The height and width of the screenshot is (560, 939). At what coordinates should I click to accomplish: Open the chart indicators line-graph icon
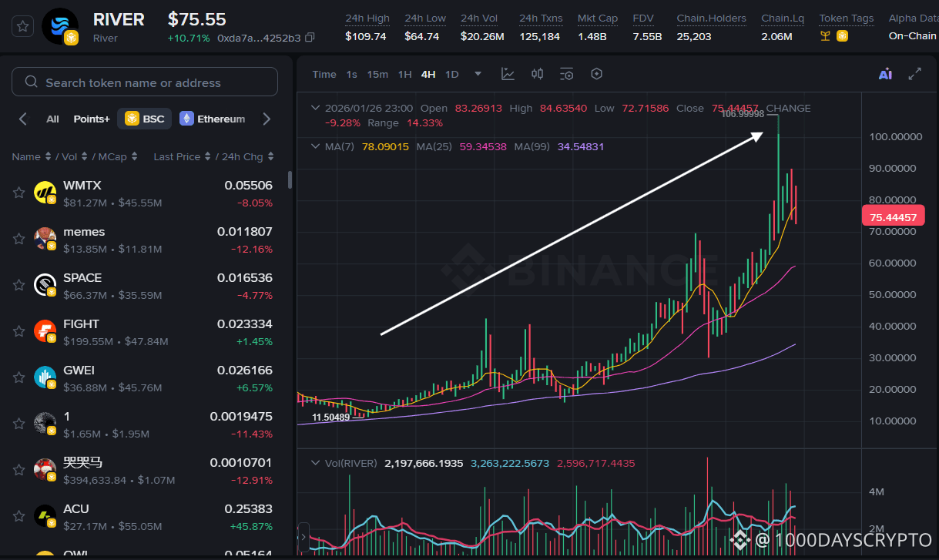point(508,74)
